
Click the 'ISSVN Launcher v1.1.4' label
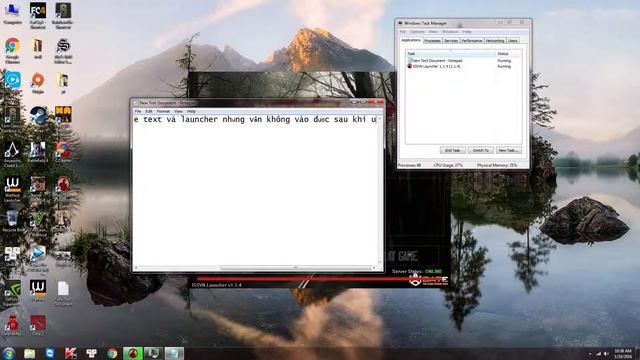(217, 285)
